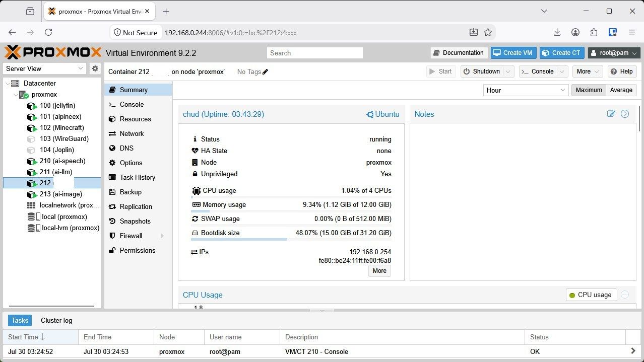Open the Network section
This screenshot has height=362, width=644.
pos(138,133)
